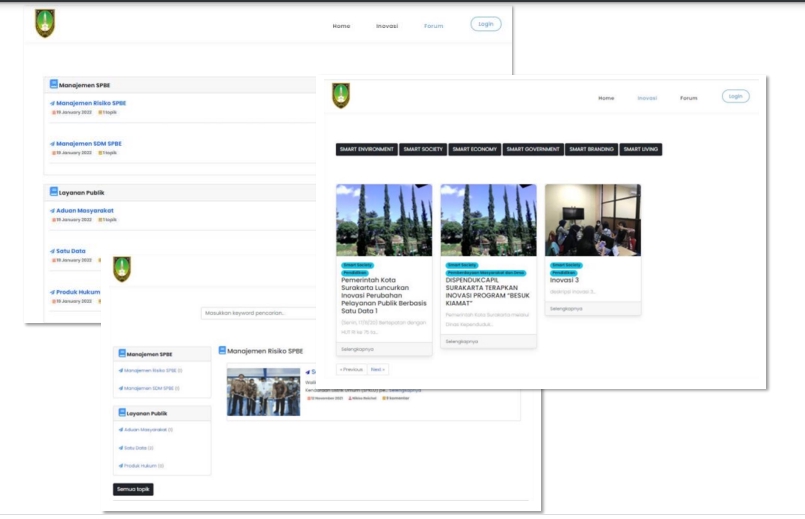Viewport: 805px width, 519px height.
Task: Click 19 January 2022 under Manajemen SDM SPBE
Action: (72, 153)
